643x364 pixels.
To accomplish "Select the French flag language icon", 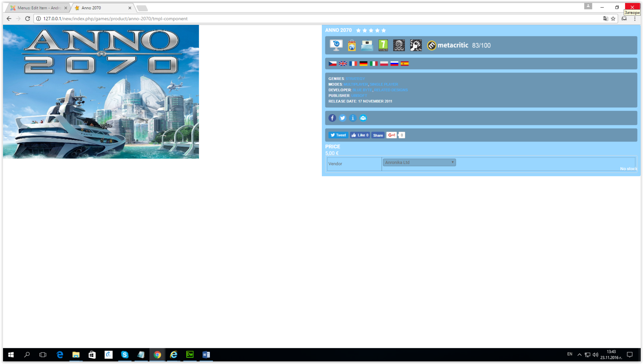I will tap(353, 63).
